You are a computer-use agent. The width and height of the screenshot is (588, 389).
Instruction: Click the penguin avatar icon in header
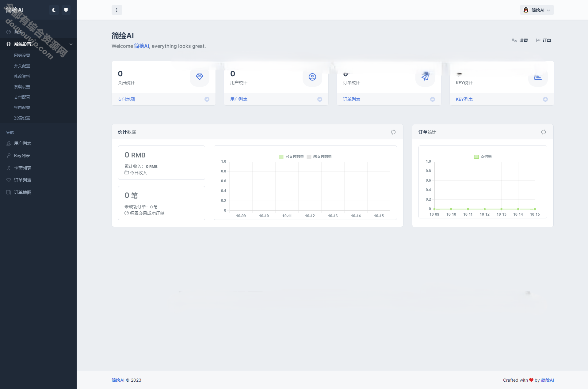tap(526, 10)
